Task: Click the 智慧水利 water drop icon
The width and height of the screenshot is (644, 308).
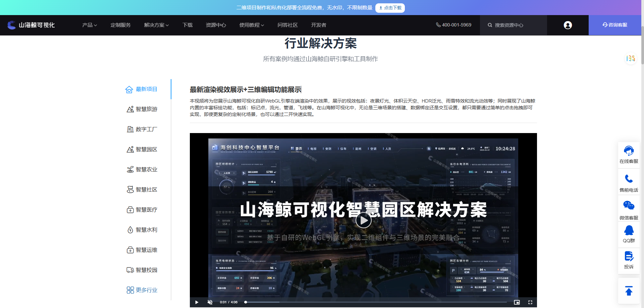Action: (x=130, y=230)
